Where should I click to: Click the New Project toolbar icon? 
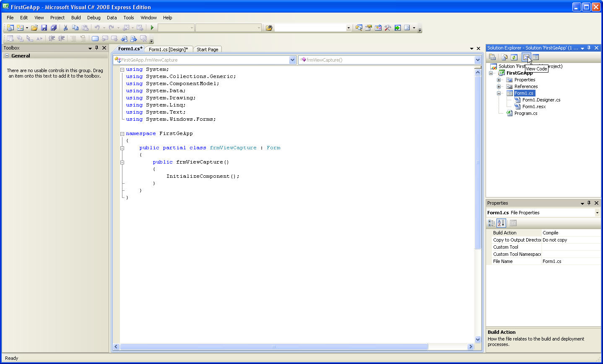(10, 28)
